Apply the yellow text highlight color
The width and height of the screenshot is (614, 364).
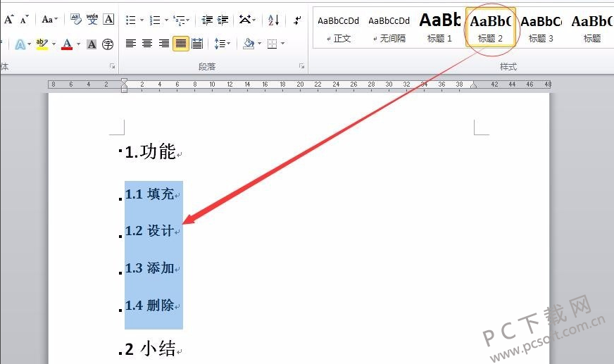coord(42,44)
